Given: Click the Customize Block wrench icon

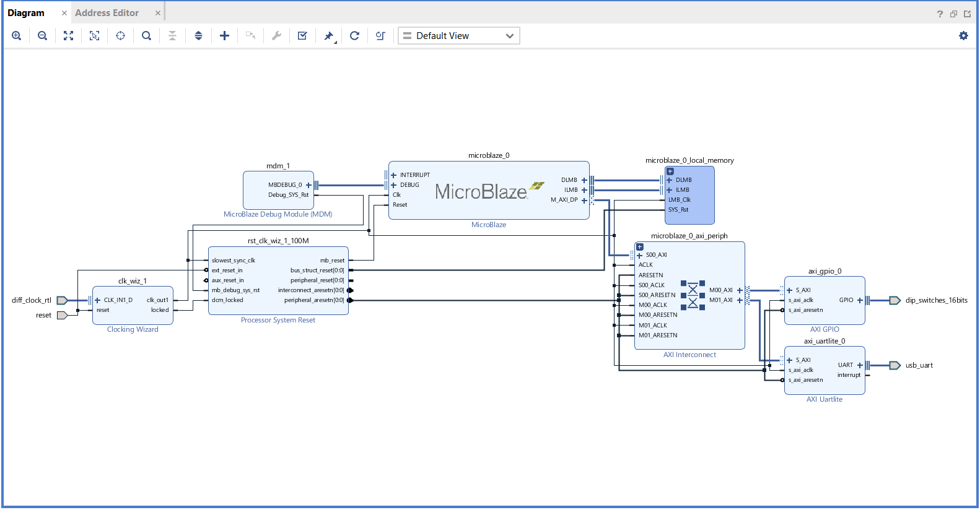Looking at the screenshot, I should coord(277,36).
